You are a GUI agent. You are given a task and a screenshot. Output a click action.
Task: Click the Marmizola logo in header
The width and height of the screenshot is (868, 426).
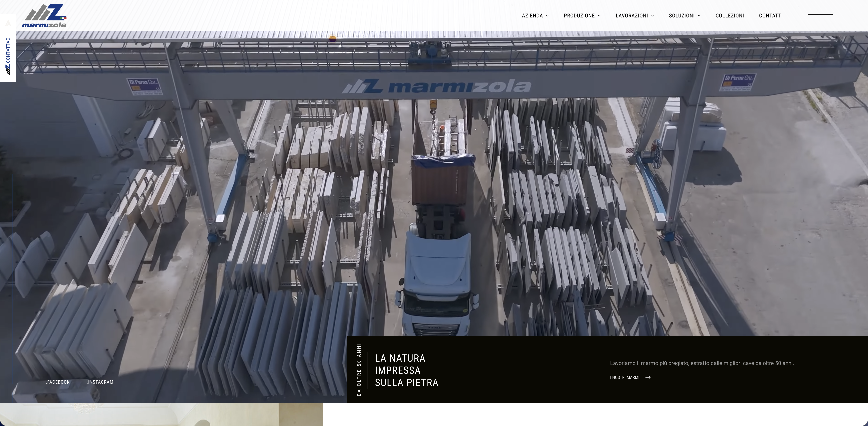[44, 15]
